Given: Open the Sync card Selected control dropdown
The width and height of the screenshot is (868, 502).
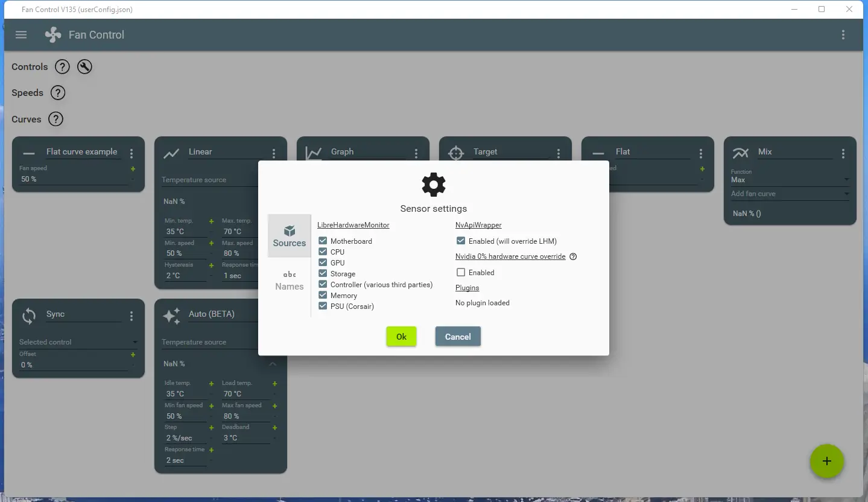Looking at the screenshot, I should [78, 342].
